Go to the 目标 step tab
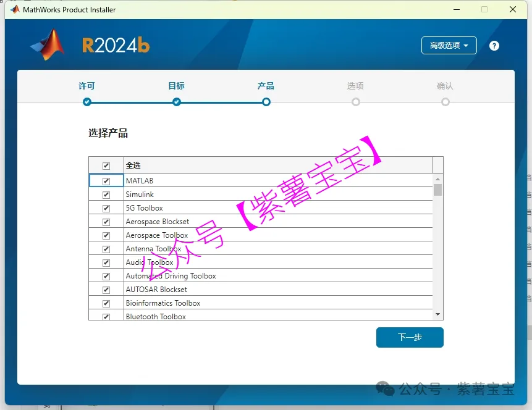 point(177,86)
